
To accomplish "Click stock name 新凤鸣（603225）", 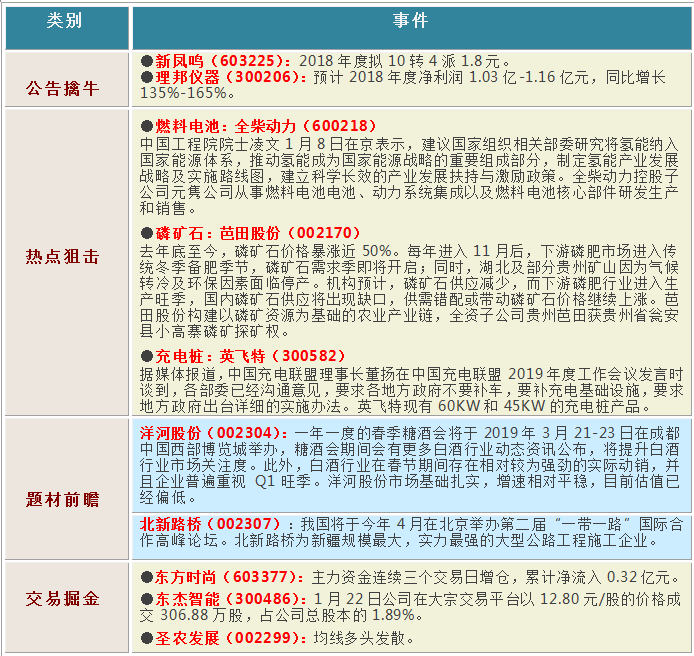I will (x=223, y=61).
